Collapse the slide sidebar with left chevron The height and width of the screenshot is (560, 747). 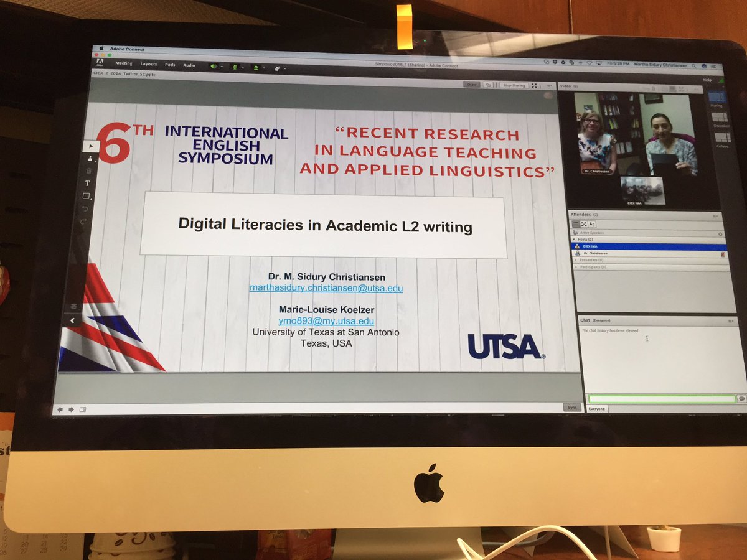72,320
